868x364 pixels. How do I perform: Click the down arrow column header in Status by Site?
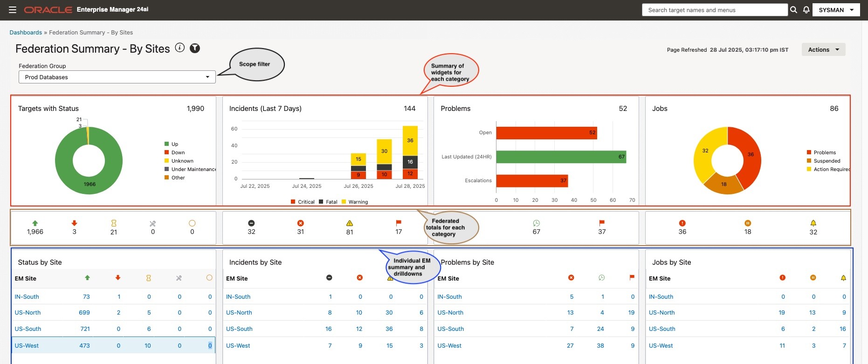click(118, 278)
